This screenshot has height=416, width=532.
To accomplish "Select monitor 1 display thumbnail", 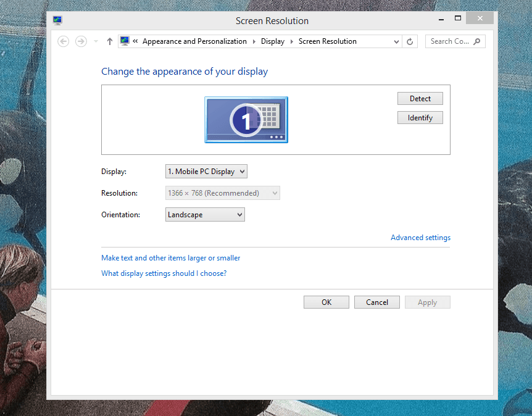I will (x=246, y=120).
